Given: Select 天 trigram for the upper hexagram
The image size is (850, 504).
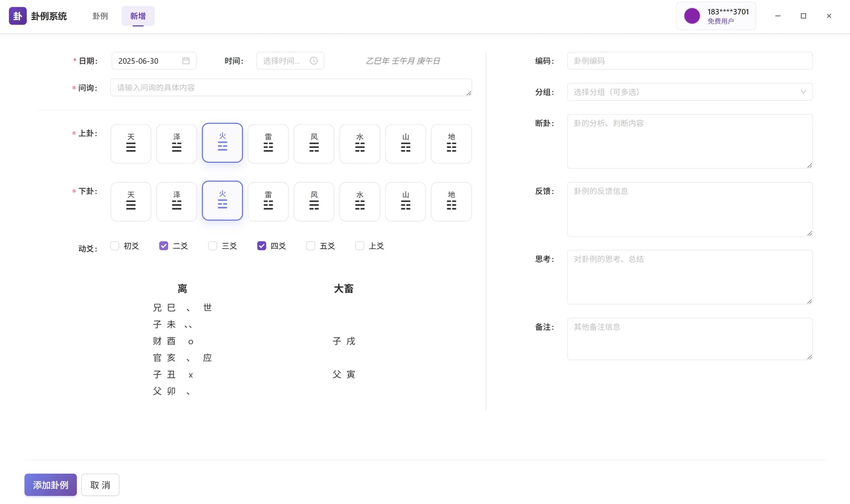Looking at the screenshot, I should click(x=131, y=143).
